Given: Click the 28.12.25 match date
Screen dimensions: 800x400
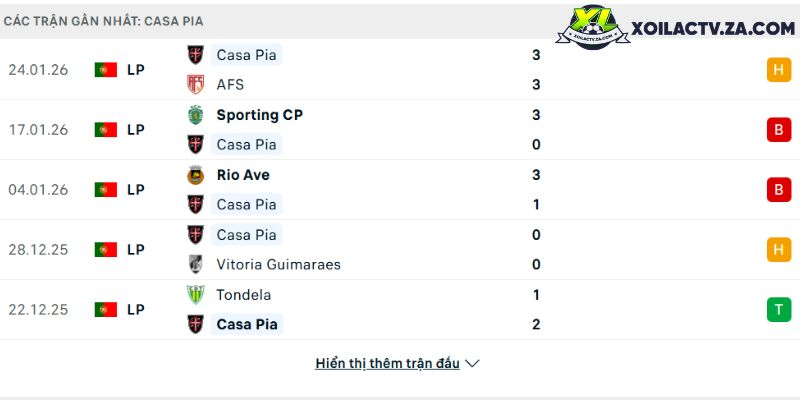Looking at the screenshot, I should pos(38,250).
